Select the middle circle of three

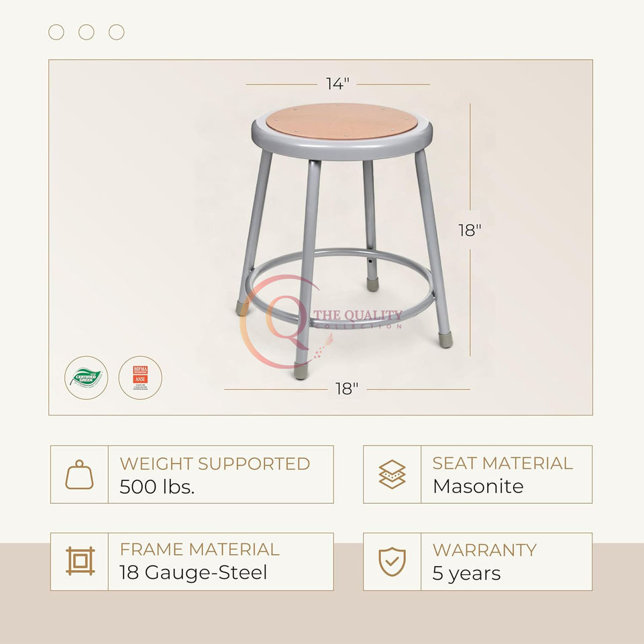tap(87, 32)
